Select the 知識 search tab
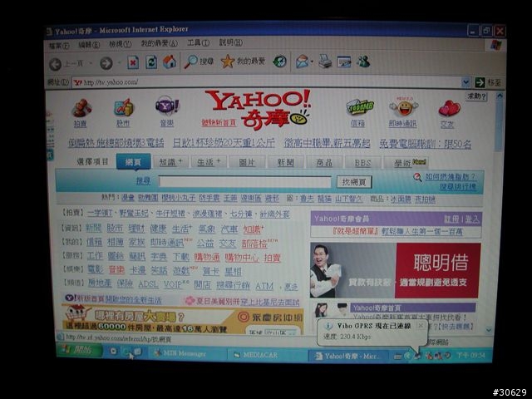 pyautogui.click(x=171, y=162)
